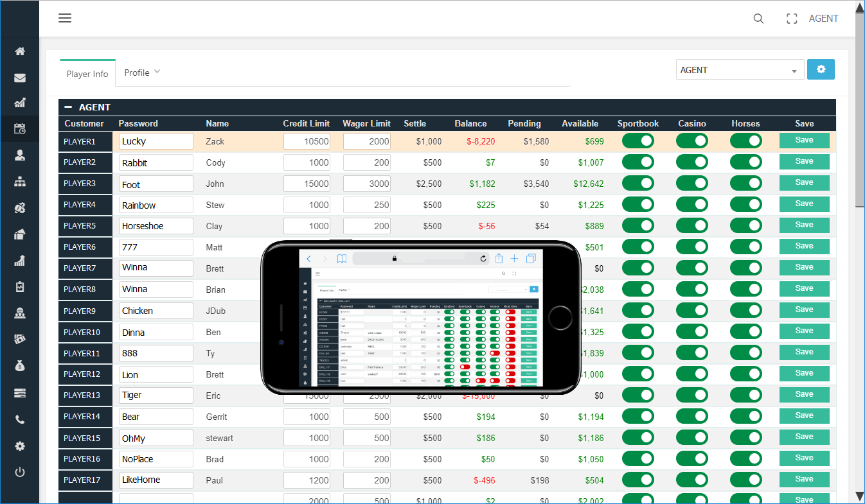Click the Password field for PLAYER4

pos(156,205)
